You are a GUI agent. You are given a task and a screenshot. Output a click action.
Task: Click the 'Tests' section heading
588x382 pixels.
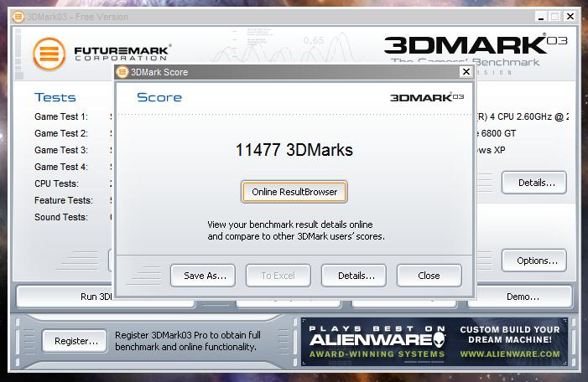55,97
